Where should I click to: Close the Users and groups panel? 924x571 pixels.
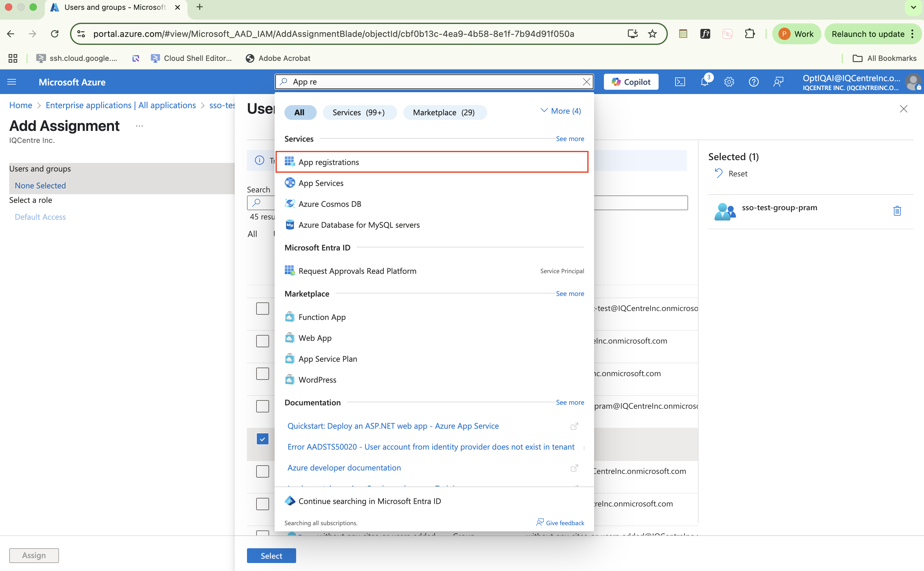pos(903,109)
